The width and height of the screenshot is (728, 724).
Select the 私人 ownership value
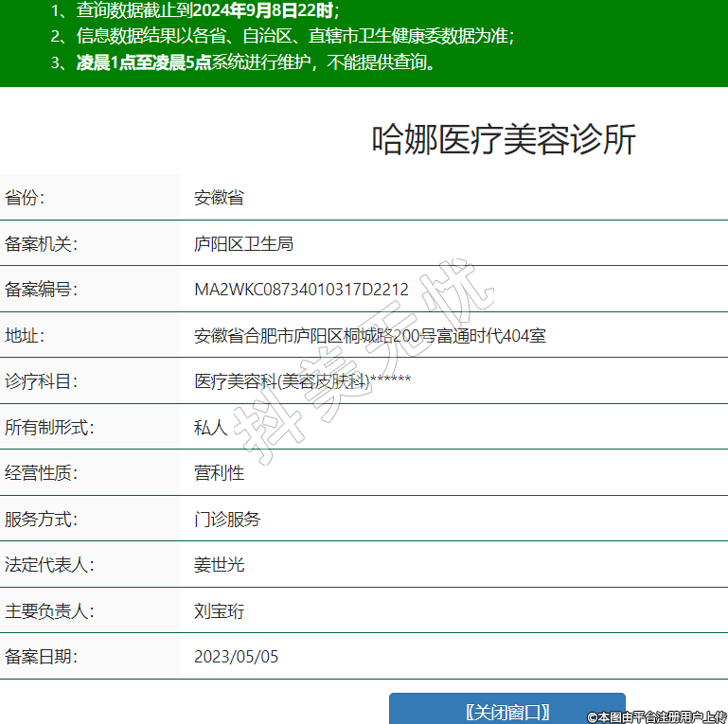click(x=210, y=427)
